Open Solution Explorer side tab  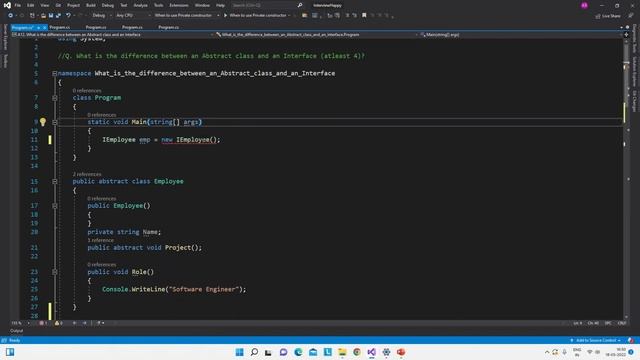point(635,71)
